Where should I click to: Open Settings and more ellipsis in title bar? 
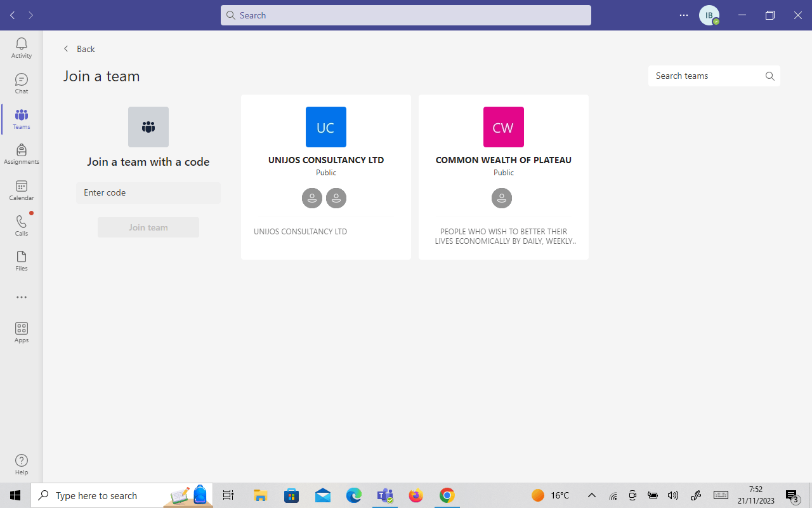(x=684, y=15)
